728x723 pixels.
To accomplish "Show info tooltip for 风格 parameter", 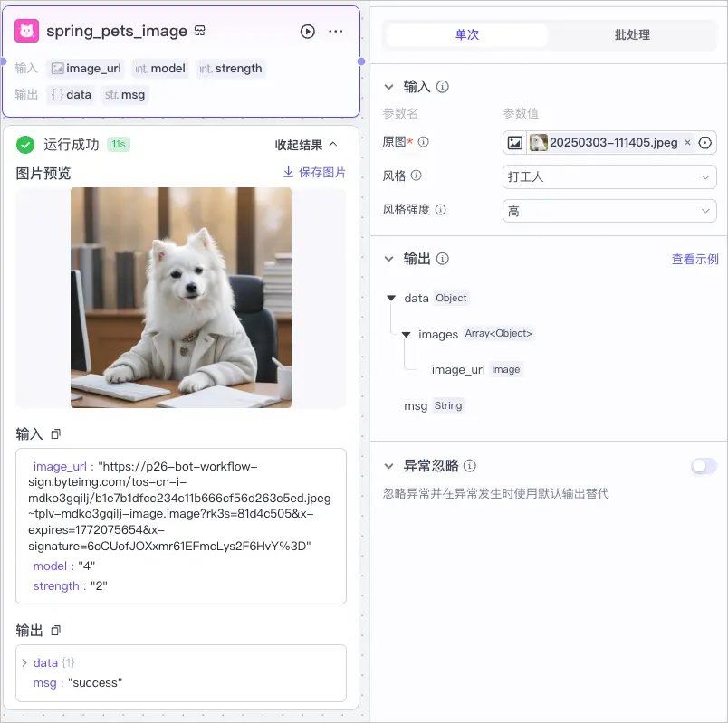I will (x=417, y=176).
